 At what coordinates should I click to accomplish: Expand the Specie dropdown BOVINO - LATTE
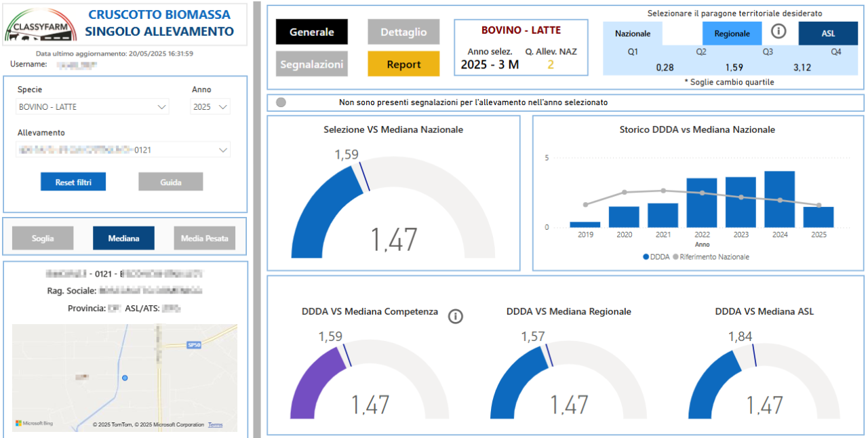93,106
